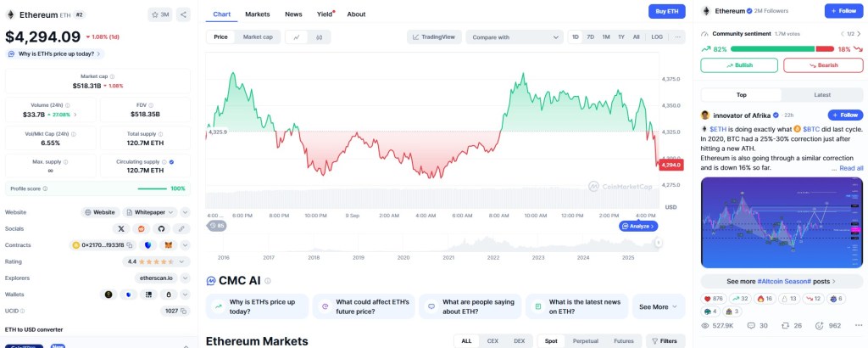Image resolution: width=868 pixels, height=348 pixels.
Task: Switch to the Yield tab
Action: (325, 14)
